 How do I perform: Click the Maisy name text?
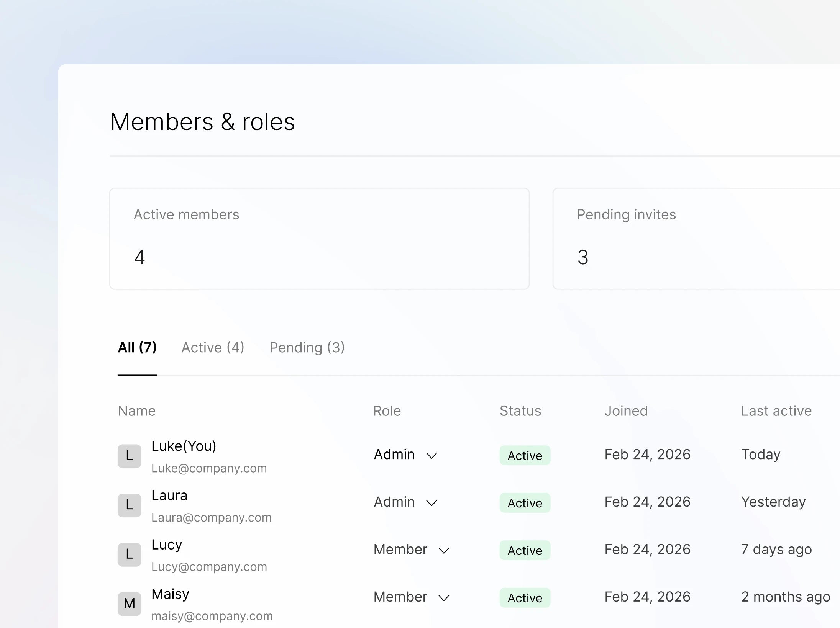(171, 594)
